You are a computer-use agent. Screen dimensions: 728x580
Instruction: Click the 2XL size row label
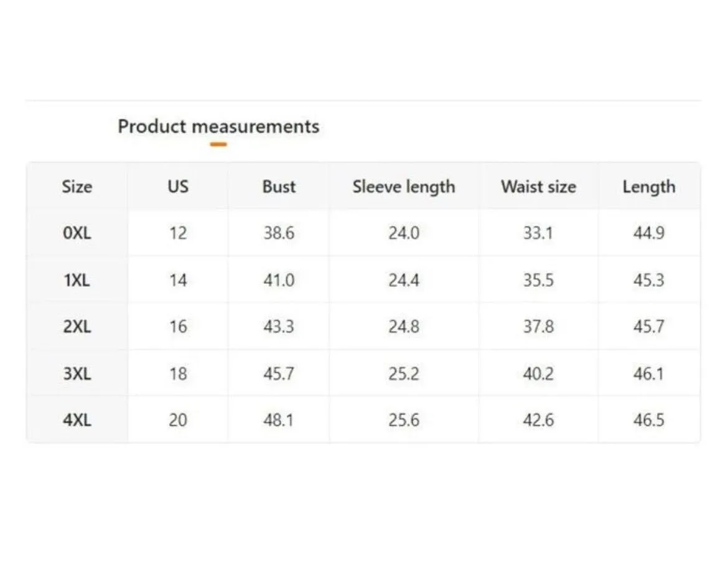point(77,327)
